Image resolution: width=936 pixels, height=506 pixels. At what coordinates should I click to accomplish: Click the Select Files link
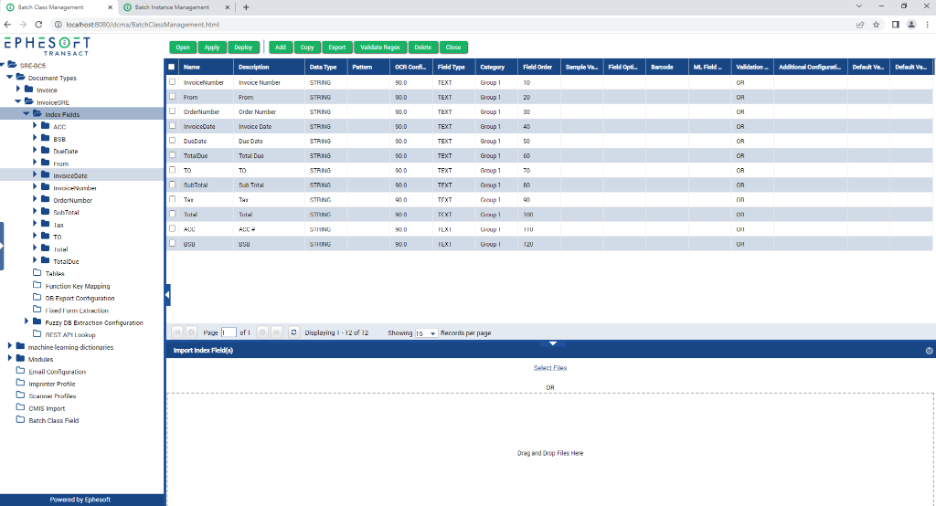coord(550,368)
